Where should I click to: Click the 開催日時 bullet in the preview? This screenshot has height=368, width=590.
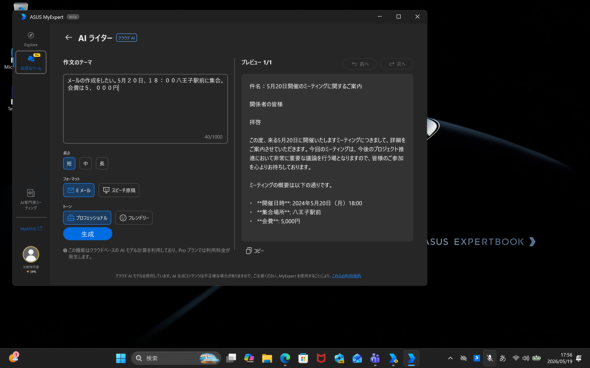coord(309,203)
